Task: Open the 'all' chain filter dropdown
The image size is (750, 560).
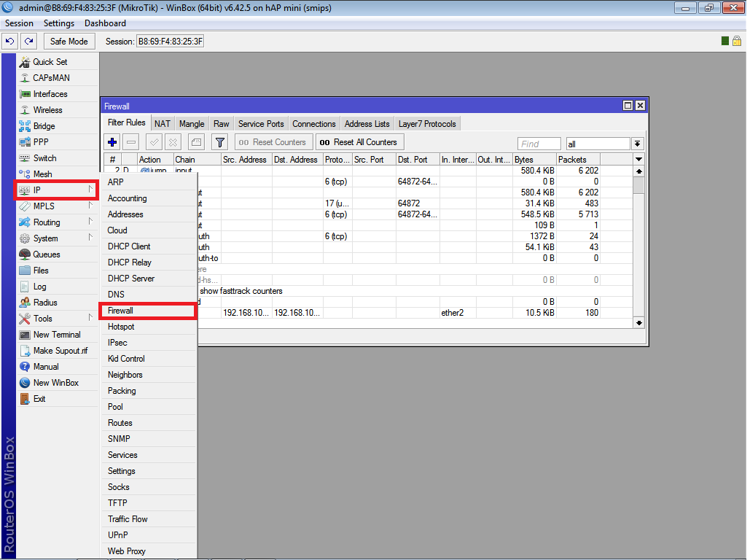Action: (637, 144)
